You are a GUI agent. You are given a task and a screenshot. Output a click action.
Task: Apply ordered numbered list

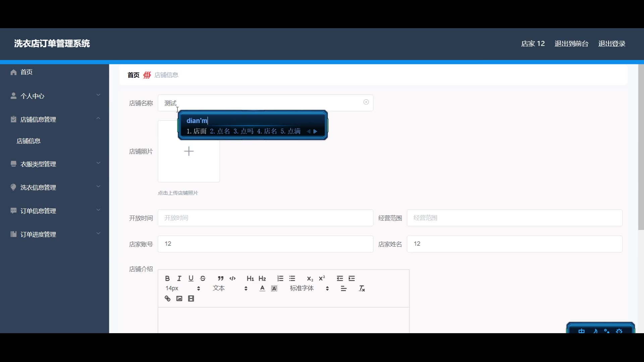[x=280, y=279]
